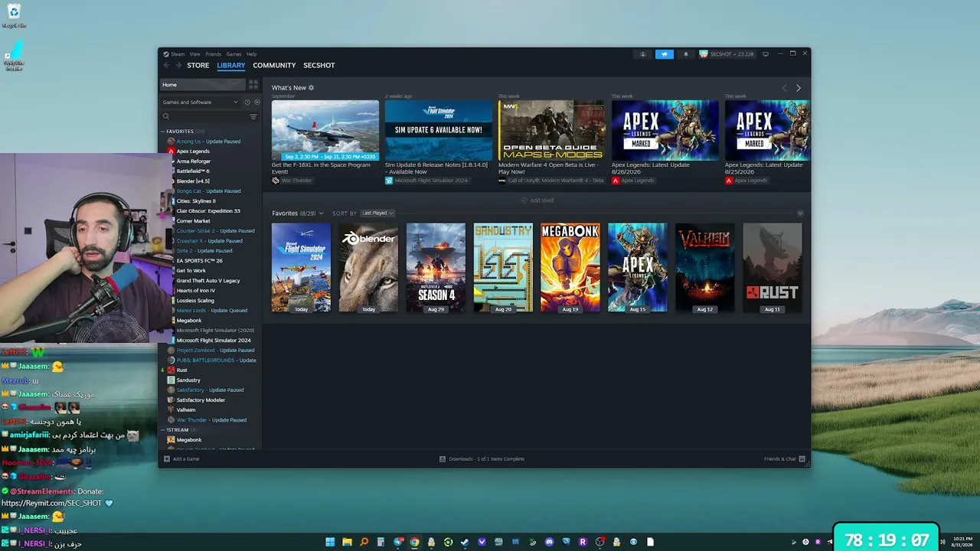Open the collections grid view icon
The width and height of the screenshot is (980, 551).
click(x=253, y=85)
